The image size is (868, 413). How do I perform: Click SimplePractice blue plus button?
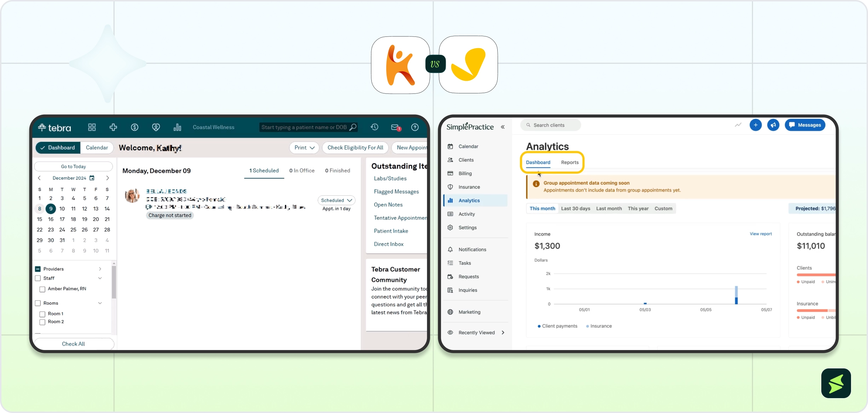pos(756,125)
